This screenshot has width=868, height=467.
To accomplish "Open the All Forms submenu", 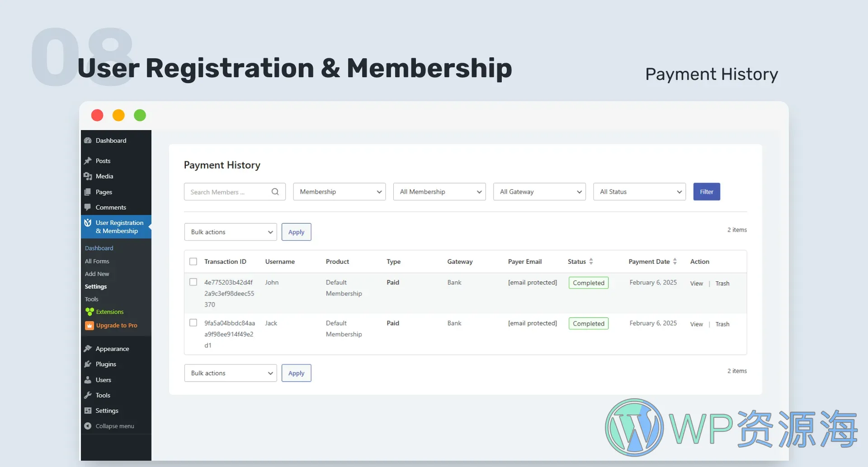I will click(97, 261).
